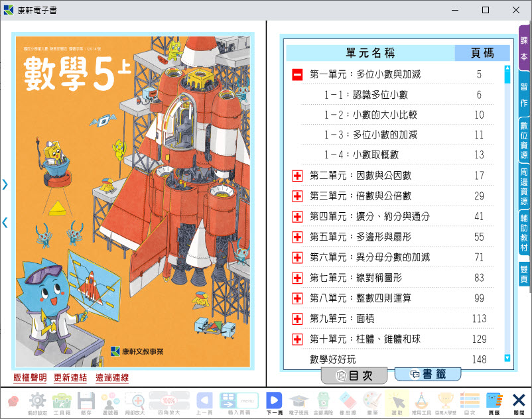532x419 pixels.
Task: Collapse 第一單元 多位小數與加減
Action: pos(297,74)
